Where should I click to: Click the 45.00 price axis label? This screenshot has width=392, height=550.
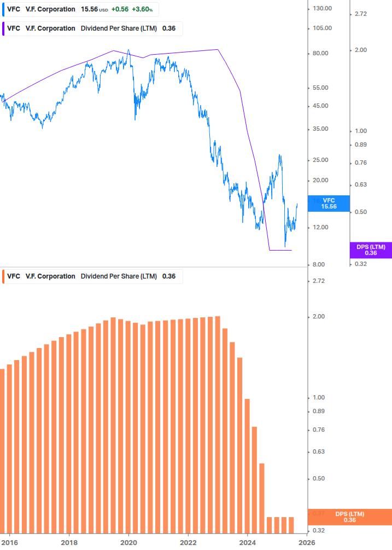pos(320,106)
